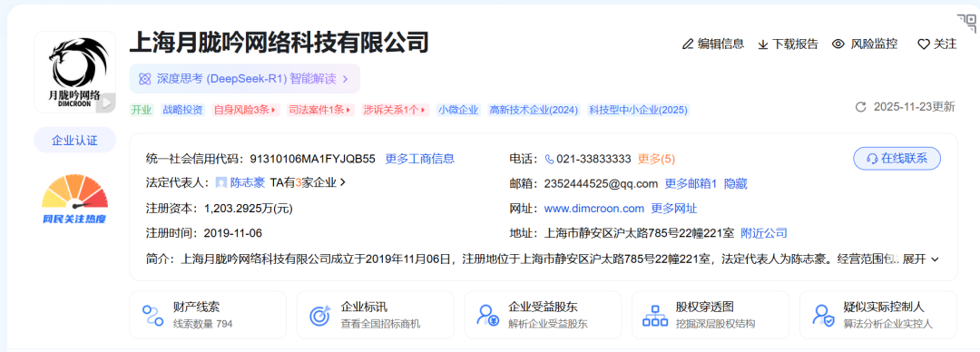Viewport: 980px width, 352px height.
Task: Click the company title 上海月胧吟网络科技有限公司
Action: pyautogui.click(x=279, y=43)
